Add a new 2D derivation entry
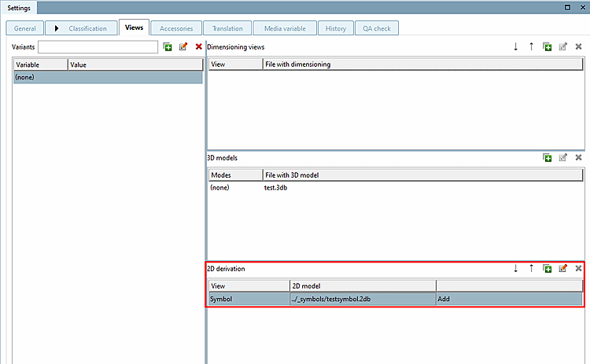The width and height of the screenshot is (590, 364). click(547, 269)
